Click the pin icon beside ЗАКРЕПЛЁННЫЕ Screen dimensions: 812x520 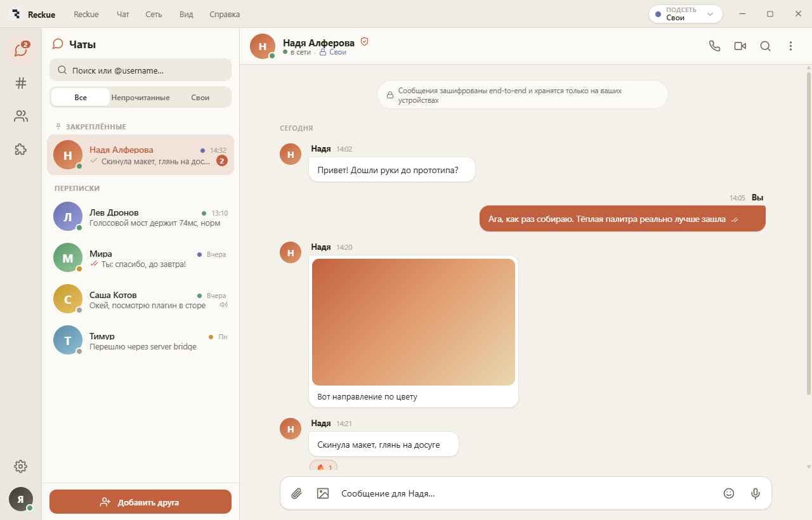coord(58,127)
